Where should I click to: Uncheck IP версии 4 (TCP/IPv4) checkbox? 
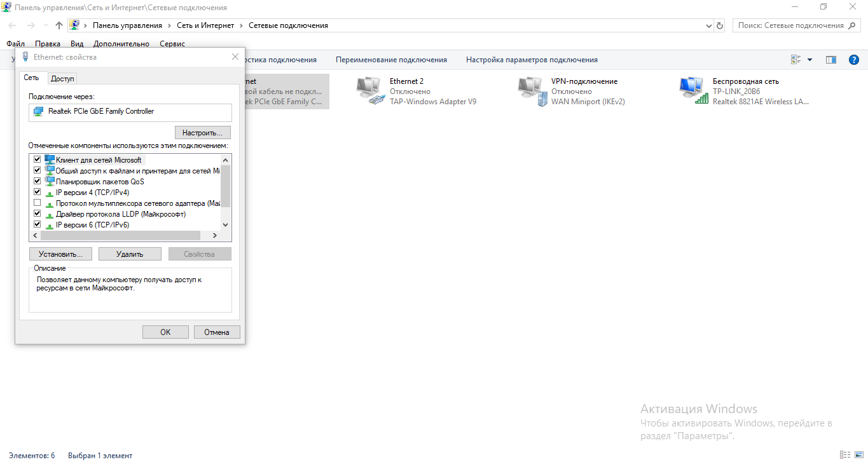tap(37, 192)
